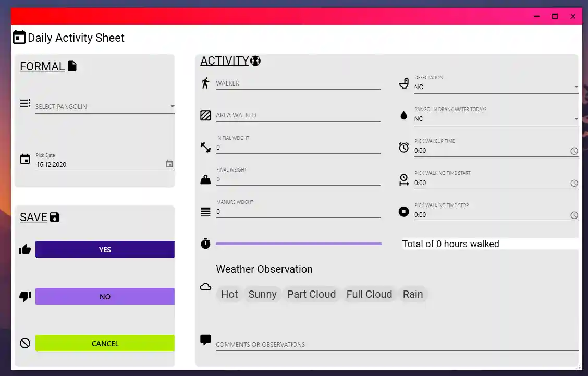Screen dimensions: 588x376
Task: Click the 'Weather Observation' heading
Action: 264,269
